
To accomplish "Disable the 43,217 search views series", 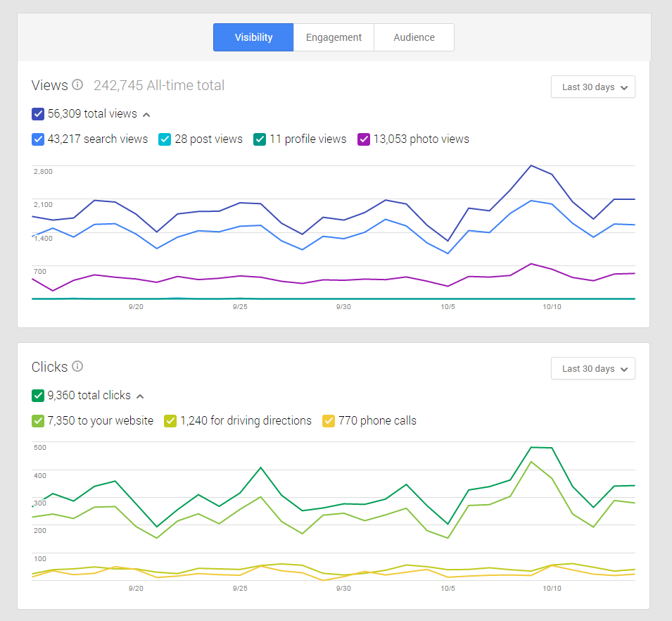I will [37, 139].
